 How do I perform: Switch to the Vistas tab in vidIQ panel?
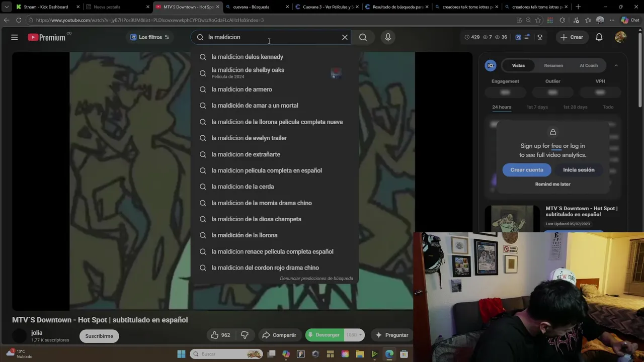click(518, 65)
